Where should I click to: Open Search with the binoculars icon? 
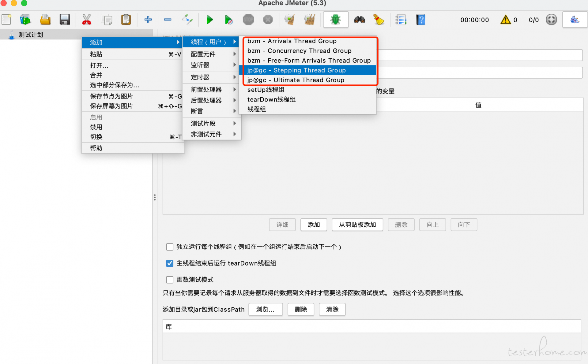(x=359, y=20)
